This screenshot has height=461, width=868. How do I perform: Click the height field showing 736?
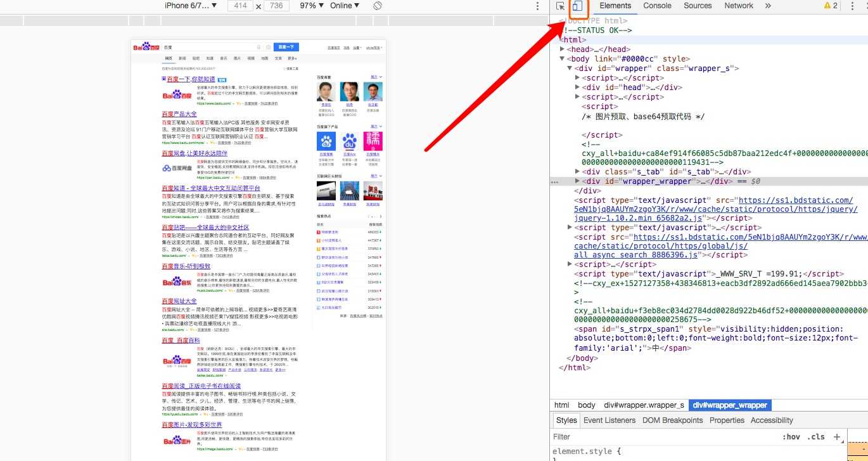click(x=276, y=6)
